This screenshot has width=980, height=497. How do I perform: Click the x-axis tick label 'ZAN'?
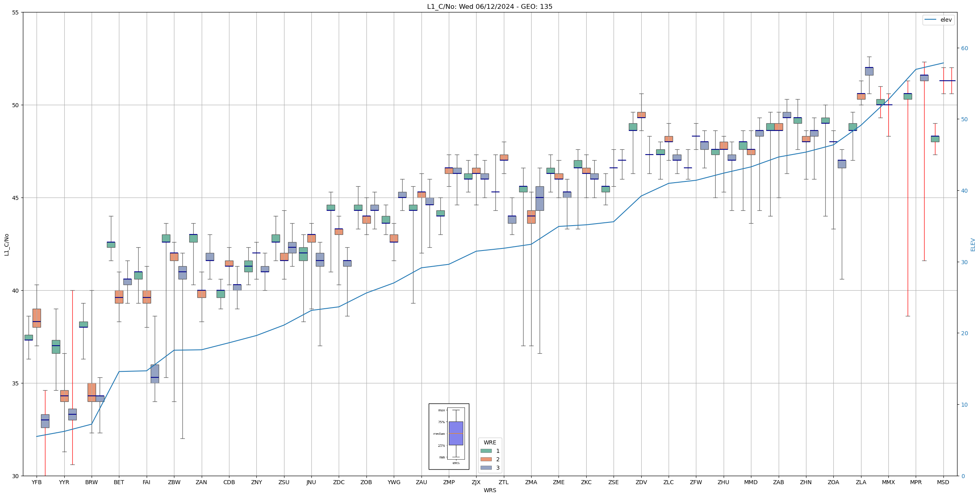(x=201, y=482)
